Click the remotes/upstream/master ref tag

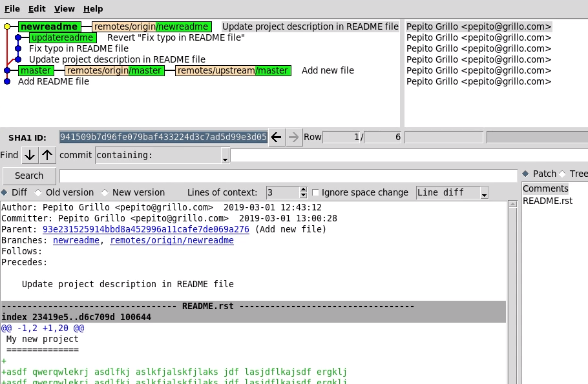pyautogui.click(x=233, y=70)
